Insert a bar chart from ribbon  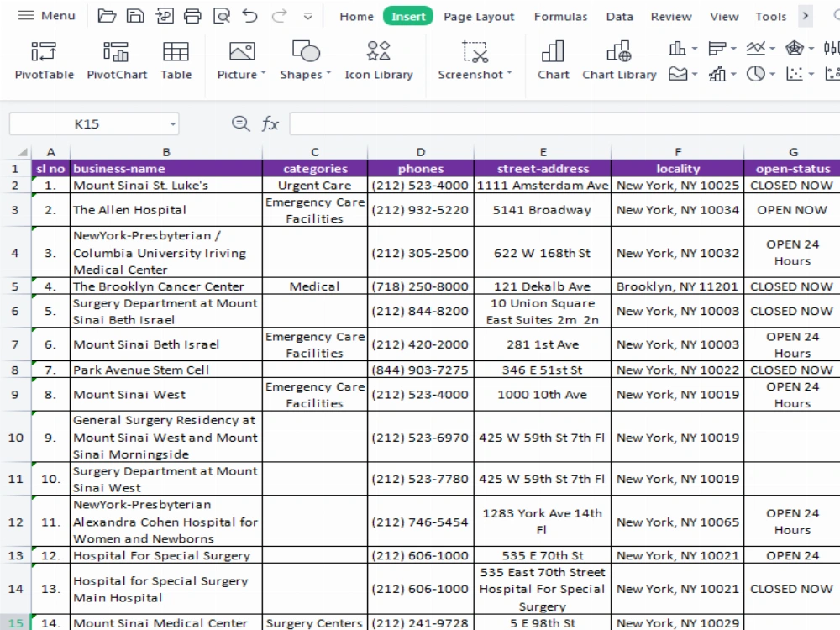point(717,49)
